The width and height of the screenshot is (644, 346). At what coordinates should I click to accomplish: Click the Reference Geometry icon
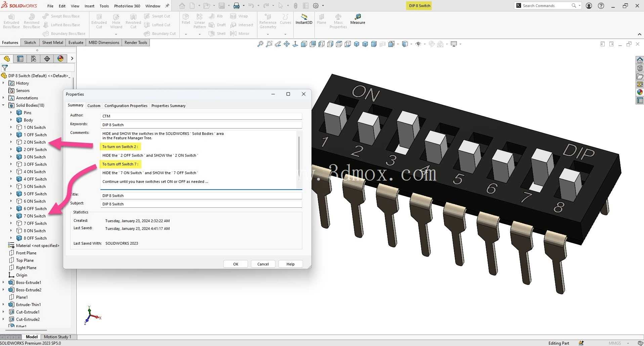coord(268,17)
